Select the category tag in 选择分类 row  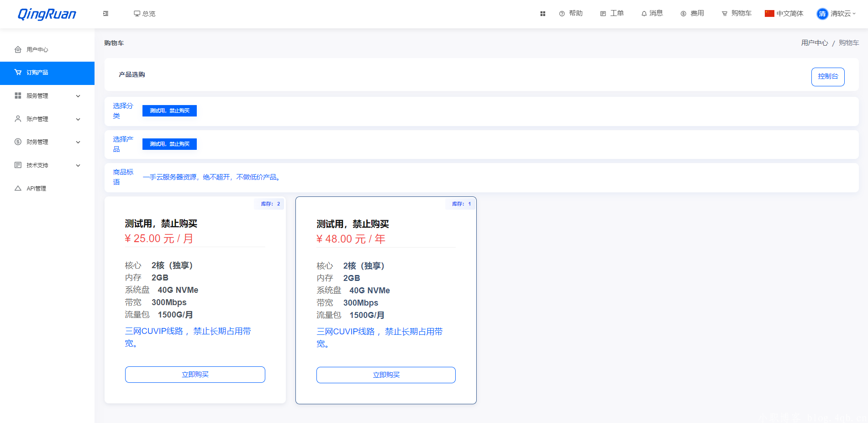tap(169, 111)
